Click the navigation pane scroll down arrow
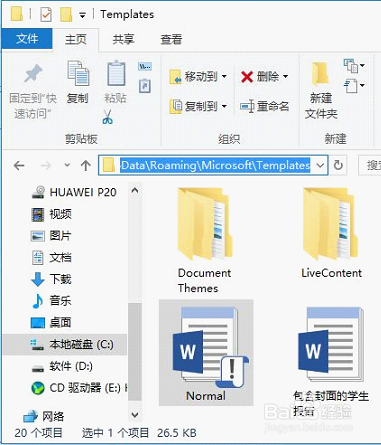The width and height of the screenshot is (381, 445). (135, 415)
